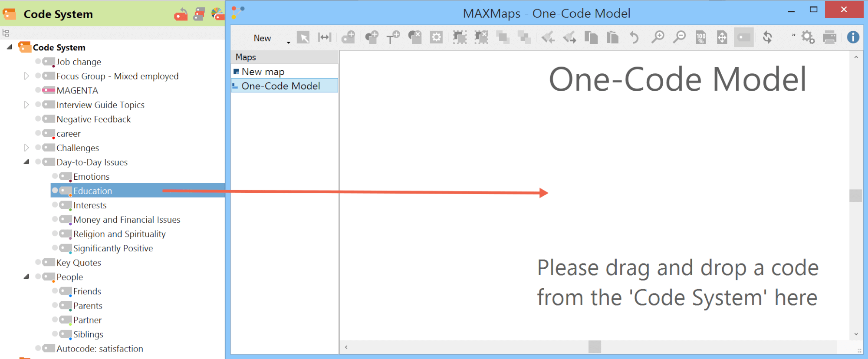Toggle activation circle for Key Quotes

pyautogui.click(x=38, y=262)
